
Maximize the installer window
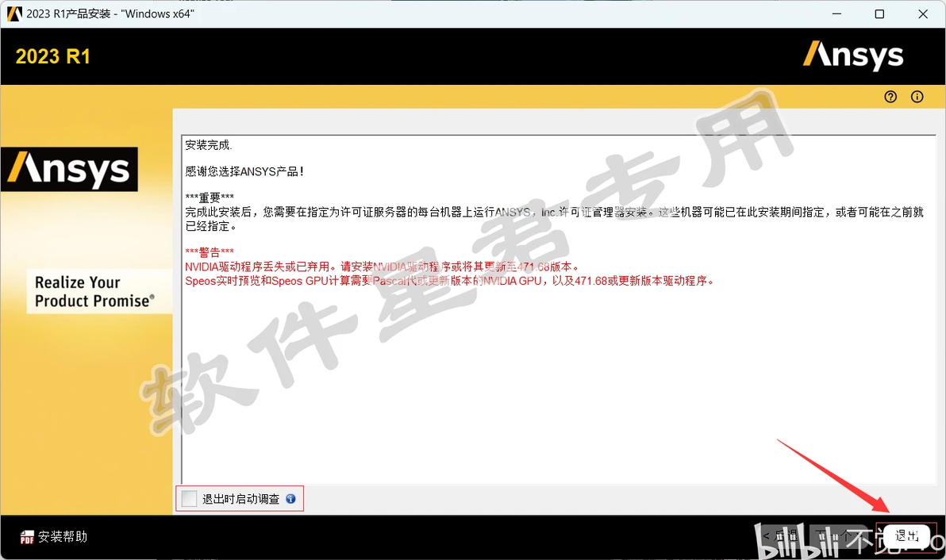(x=879, y=13)
